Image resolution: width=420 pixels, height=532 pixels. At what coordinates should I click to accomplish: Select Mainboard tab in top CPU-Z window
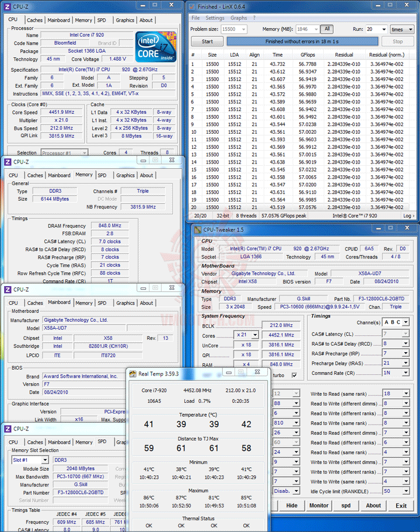pyautogui.click(x=59, y=20)
